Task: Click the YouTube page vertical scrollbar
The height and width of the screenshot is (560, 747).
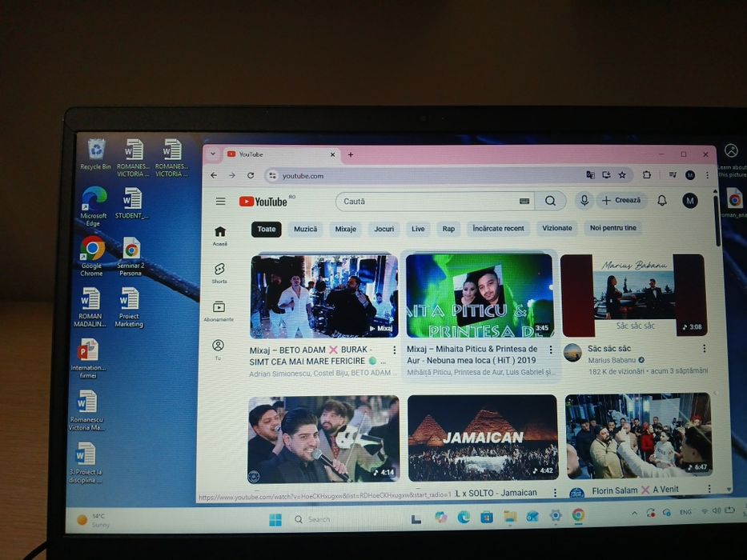Action: tap(716, 220)
